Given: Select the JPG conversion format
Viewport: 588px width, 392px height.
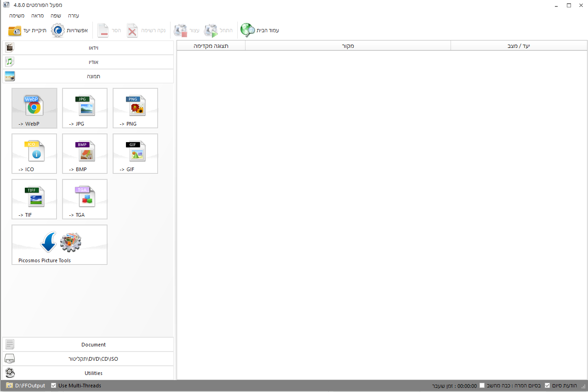Looking at the screenshot, I should point(85,108).
